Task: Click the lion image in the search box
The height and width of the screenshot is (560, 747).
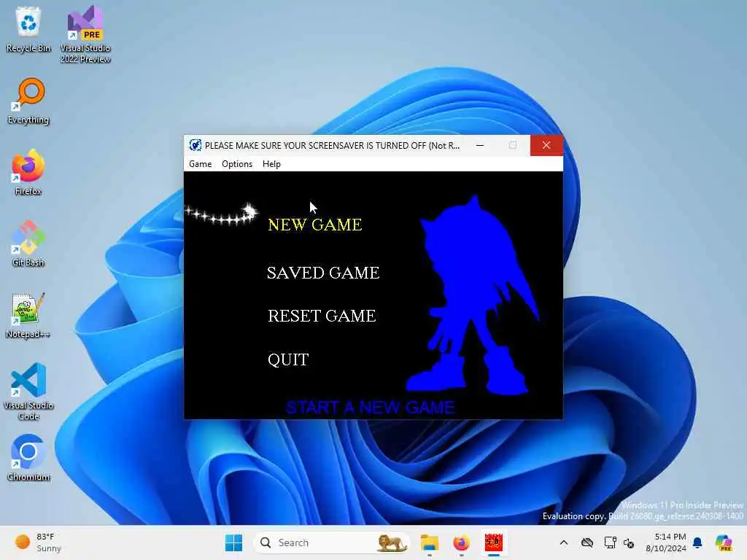Action: point(392,542)
